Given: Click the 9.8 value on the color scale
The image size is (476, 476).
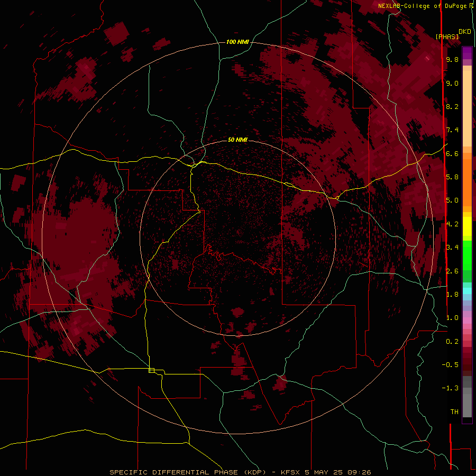Looking at the screenshot, I should click(452, 59).
